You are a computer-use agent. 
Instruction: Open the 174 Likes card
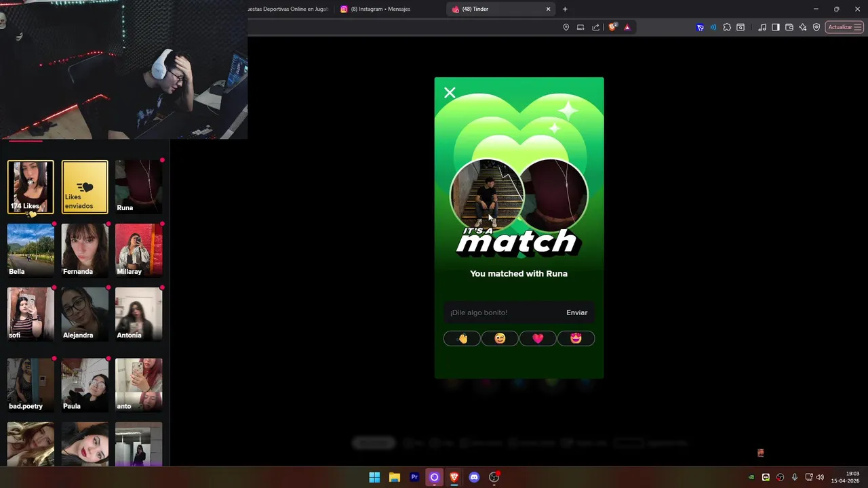coord(31,187)
